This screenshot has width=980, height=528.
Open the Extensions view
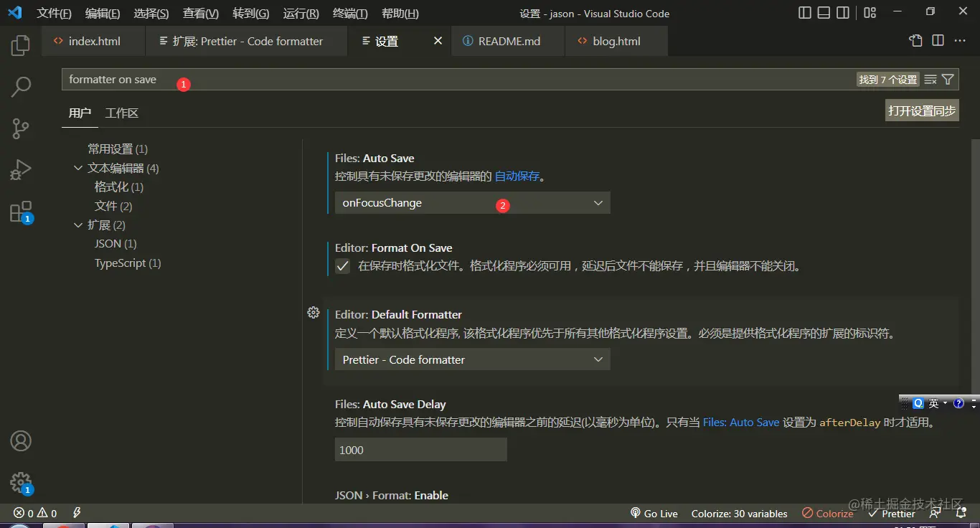pyautogui.click(x=21, y=212)
